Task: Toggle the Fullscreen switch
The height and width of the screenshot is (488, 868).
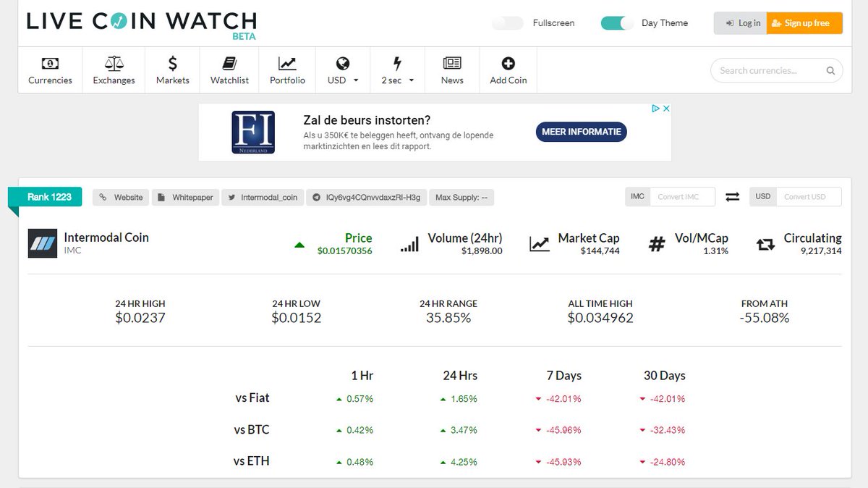Action: coord(508,23)
